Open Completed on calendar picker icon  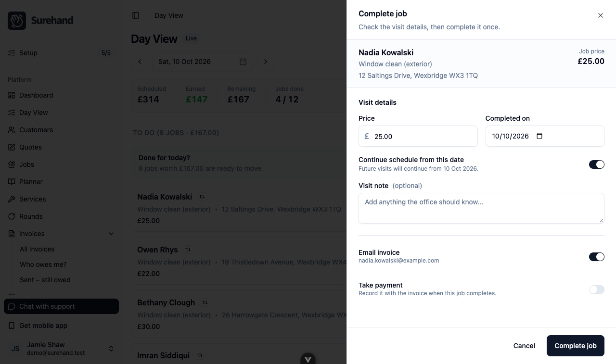539,136
